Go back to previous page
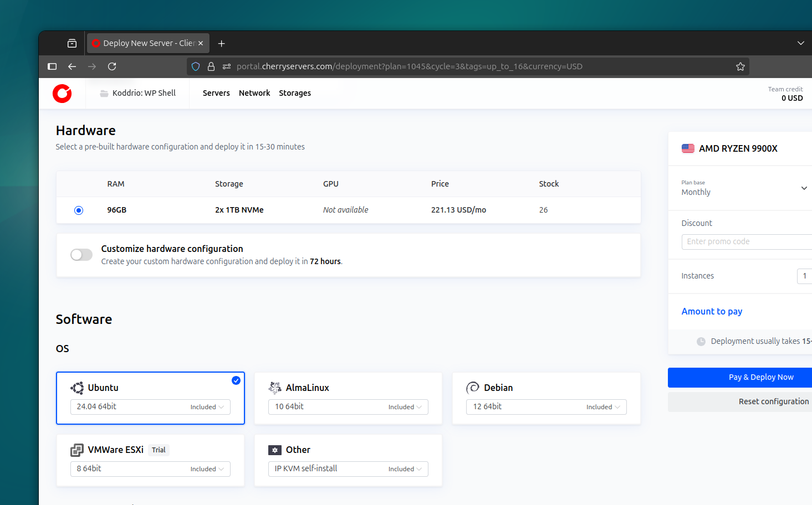 click(72, 66)
